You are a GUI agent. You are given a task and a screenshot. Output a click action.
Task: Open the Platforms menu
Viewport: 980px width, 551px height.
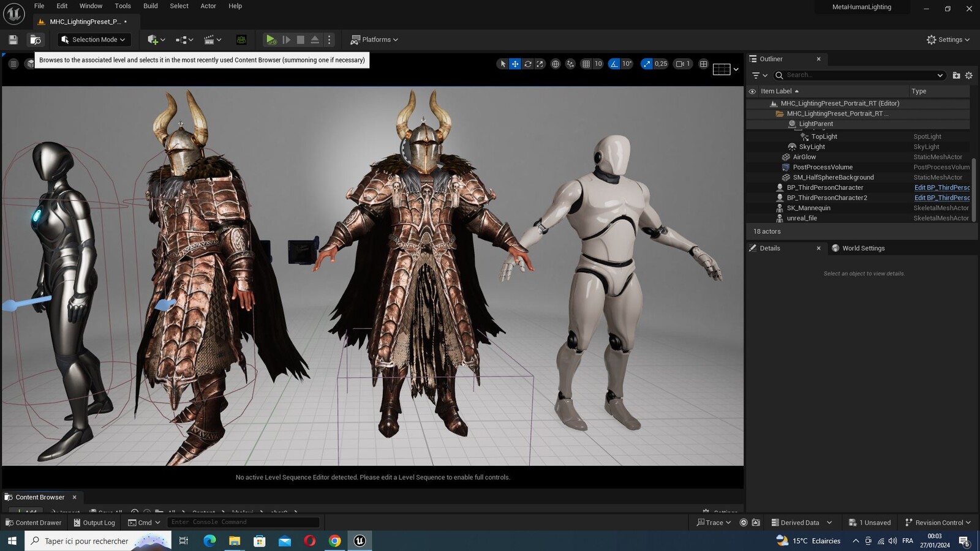(x=374, y=40)
